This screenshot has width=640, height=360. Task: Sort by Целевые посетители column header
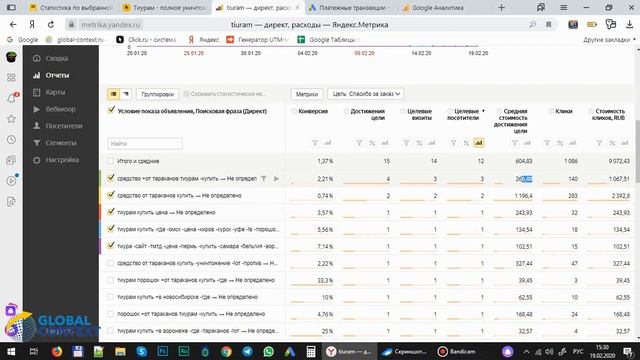pos(463,114)
